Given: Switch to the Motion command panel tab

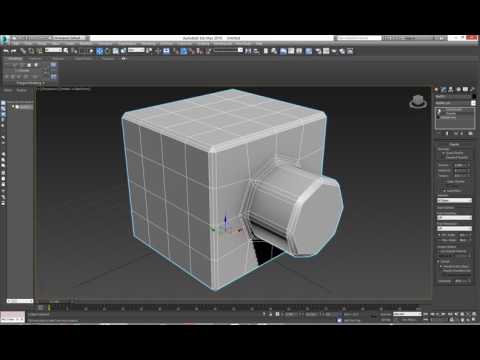Looking at the screenshot, I should click(x=458, y=89).
